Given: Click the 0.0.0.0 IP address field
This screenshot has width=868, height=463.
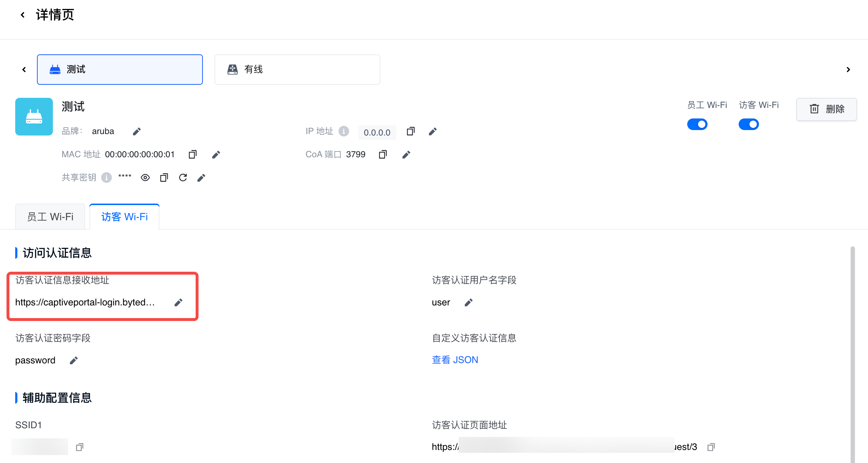Looking at the screenshot, I should pos(377,132).
